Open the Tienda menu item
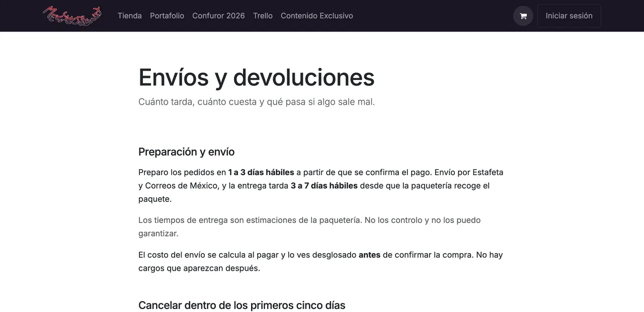This screenshot has width=644, height=312. pos(130,16)
